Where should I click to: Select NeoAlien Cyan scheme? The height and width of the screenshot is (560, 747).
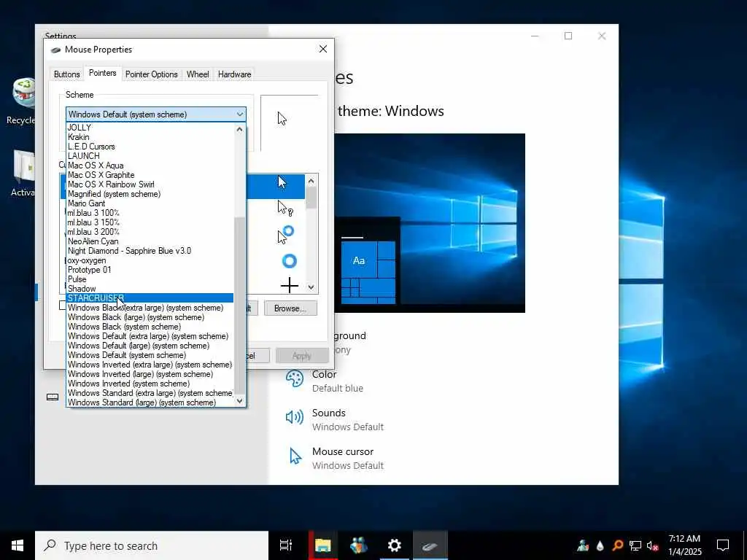tap(150, 241)
